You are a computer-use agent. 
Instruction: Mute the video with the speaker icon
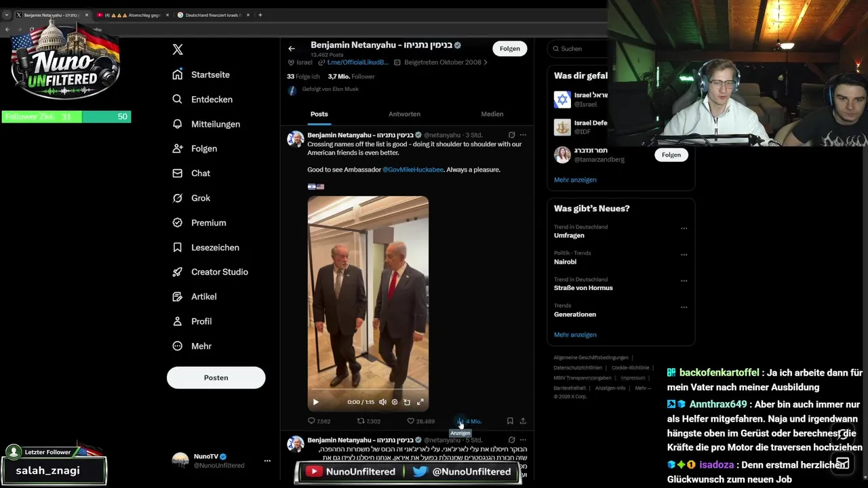[x=382, y=402]
